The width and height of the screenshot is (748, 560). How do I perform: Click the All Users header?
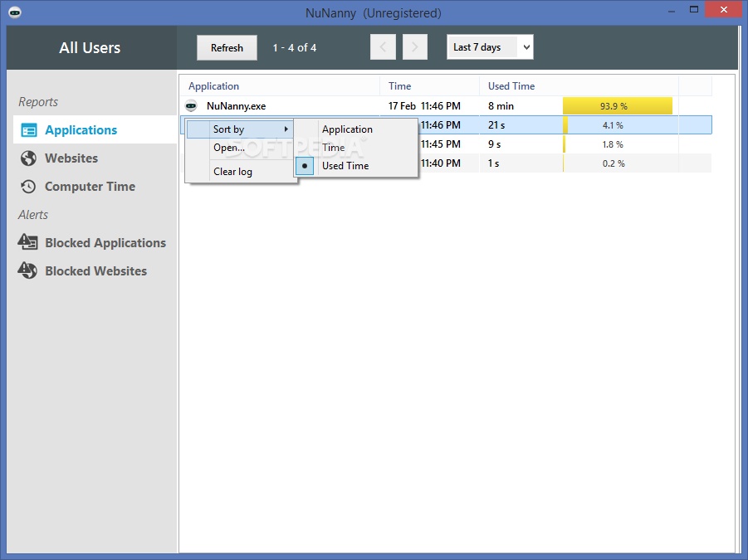(90, 47)
